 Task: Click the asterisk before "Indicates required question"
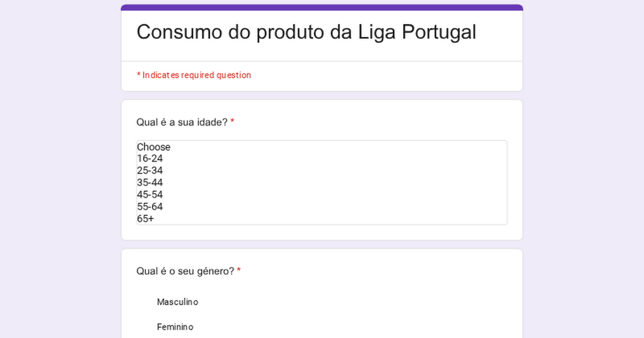pos(138,75)
